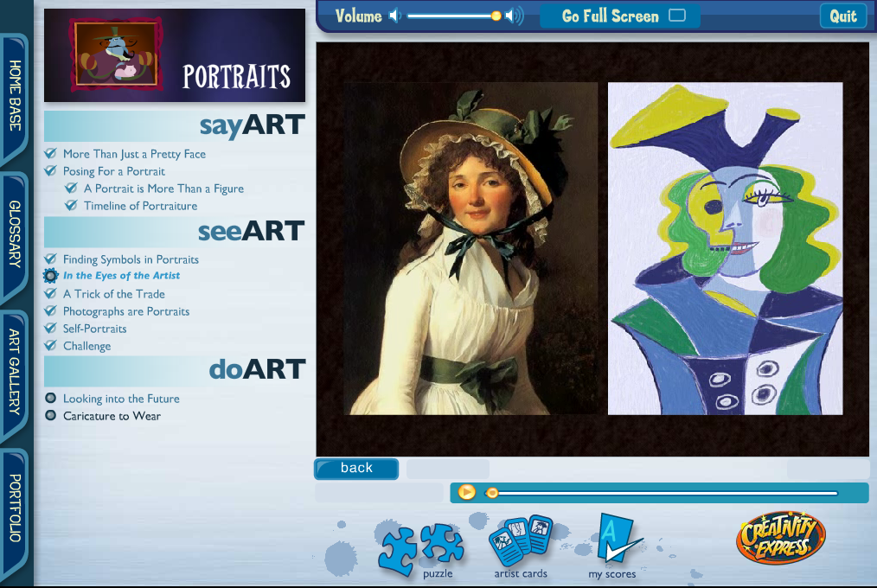Click the active marker beside In the Eyes of the Artist
The height and width of the screenshot is (588, 877).
50,276
